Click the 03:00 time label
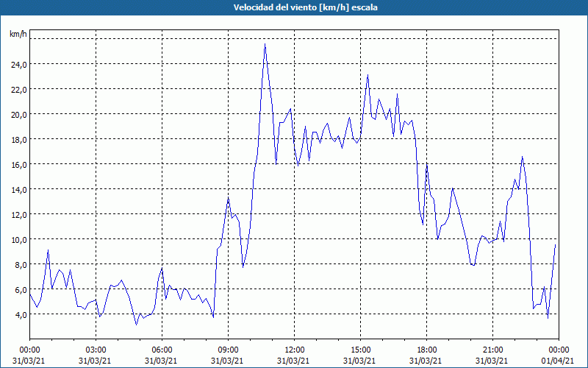 [x=96, y=350]
